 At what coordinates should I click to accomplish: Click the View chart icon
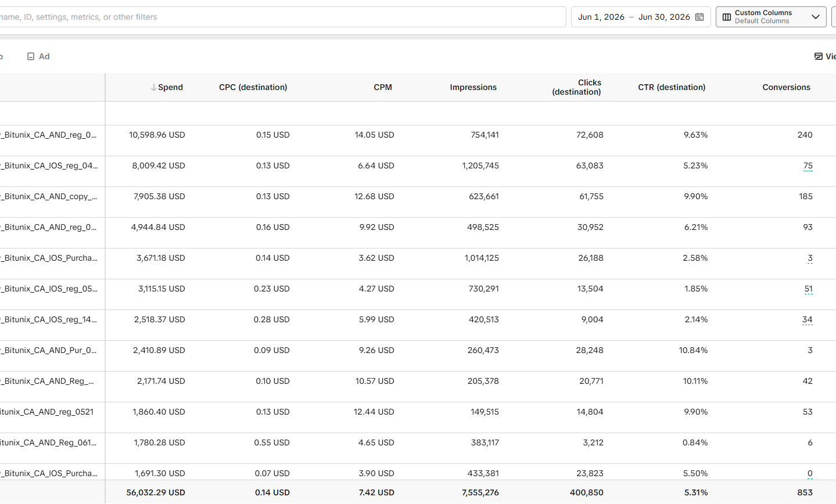818,56
